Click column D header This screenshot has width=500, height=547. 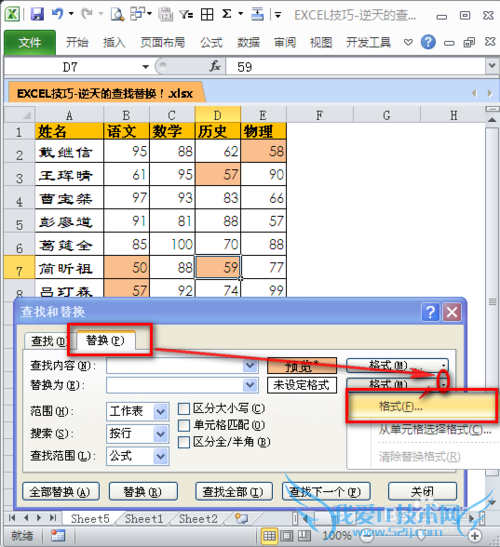(218, 114)
